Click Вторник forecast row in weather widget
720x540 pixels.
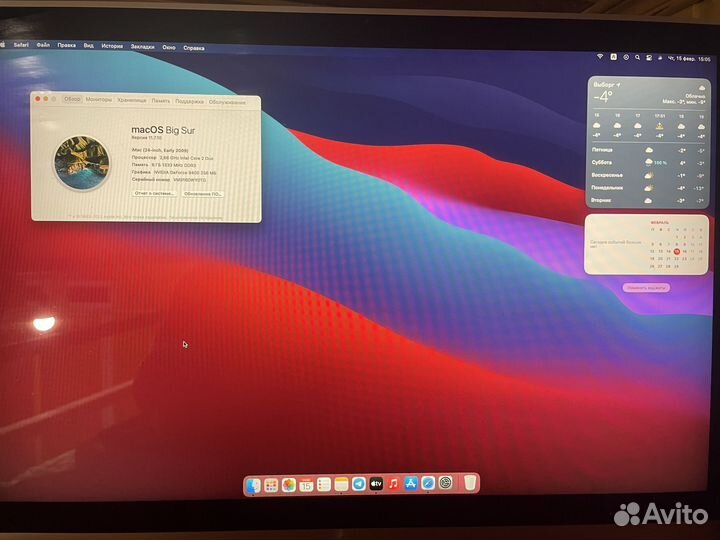pyautogui.click(x=647, y=201)
